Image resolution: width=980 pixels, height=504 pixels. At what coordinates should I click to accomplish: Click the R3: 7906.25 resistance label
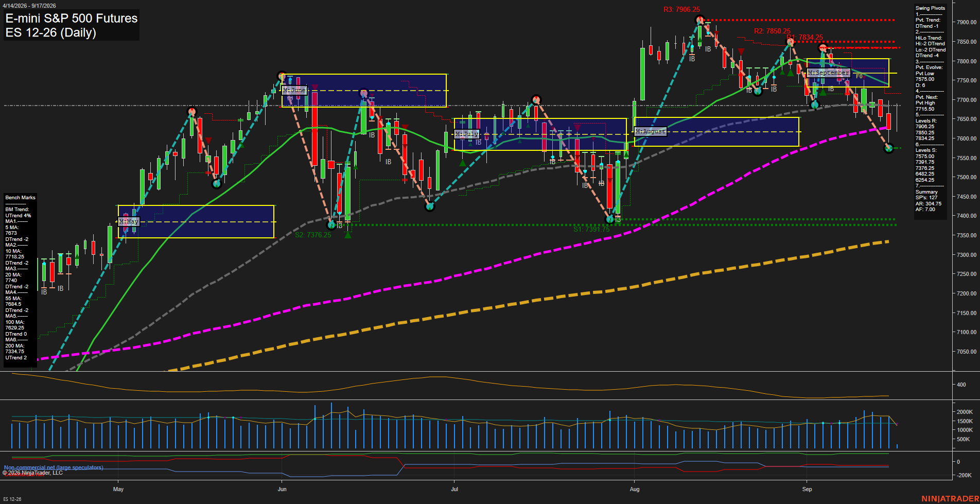click(x=681, y=9)
